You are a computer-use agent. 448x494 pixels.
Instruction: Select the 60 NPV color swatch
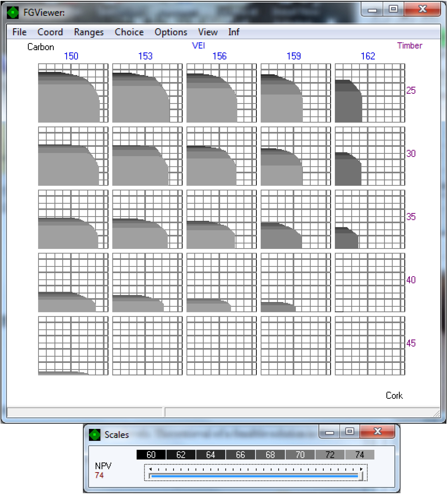[x=151, y=455]
